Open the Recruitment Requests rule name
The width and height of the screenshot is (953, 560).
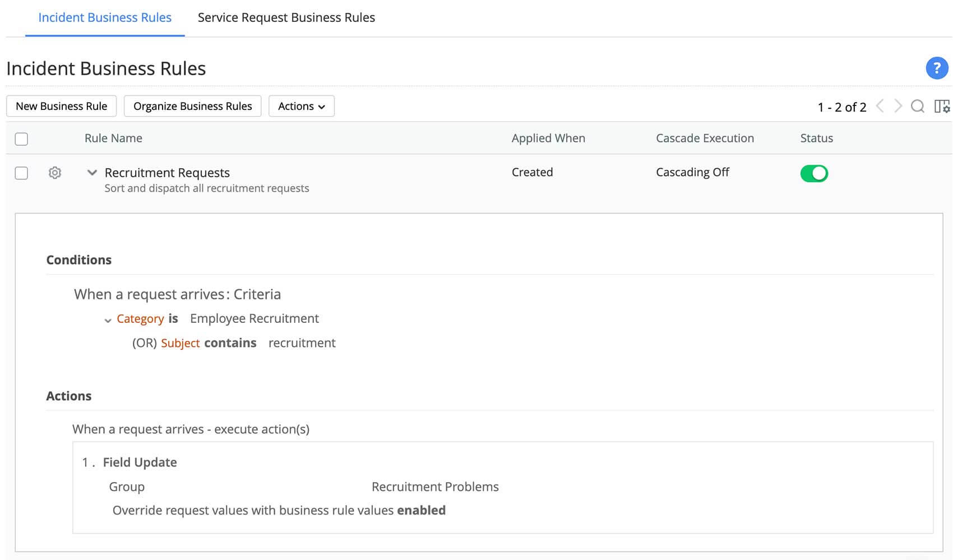click(x=167, y=173)
